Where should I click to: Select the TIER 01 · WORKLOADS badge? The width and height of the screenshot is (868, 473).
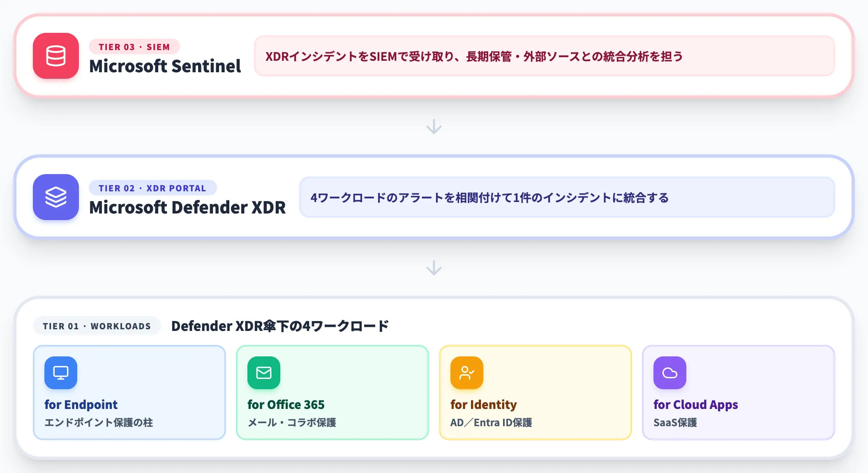point(97,326)
